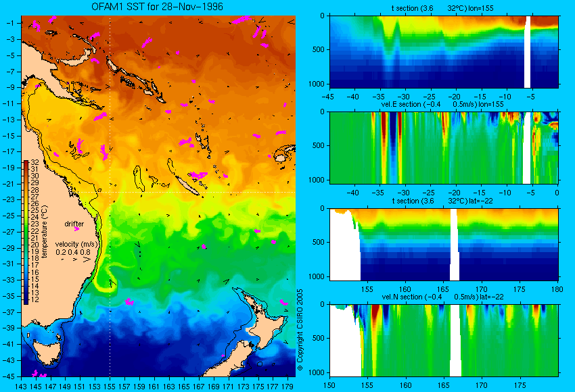Click the -45 tick label under lon=155 temperature section

tap(327, 97)
